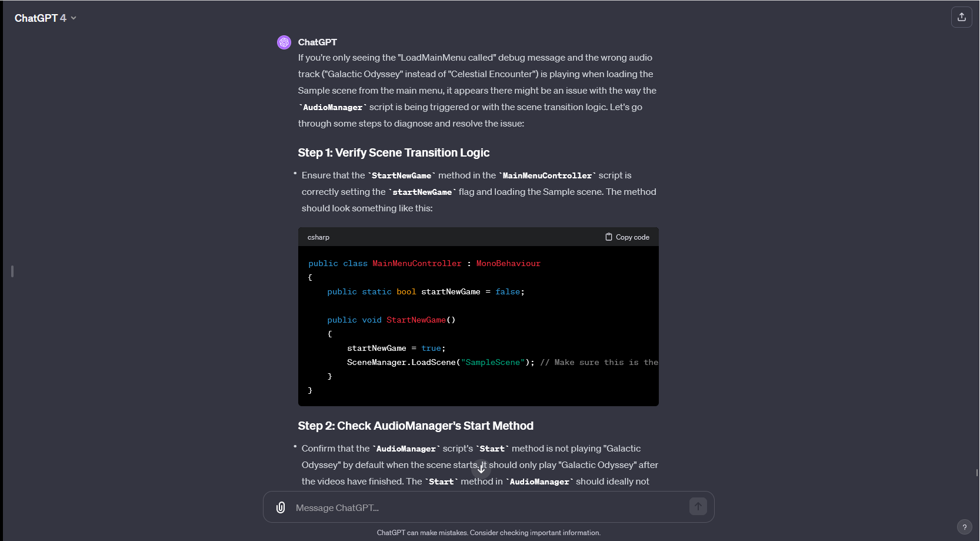Click the page scrollbar on the right edge
Viewport: 980px width, 541px height.
point(976,472)
